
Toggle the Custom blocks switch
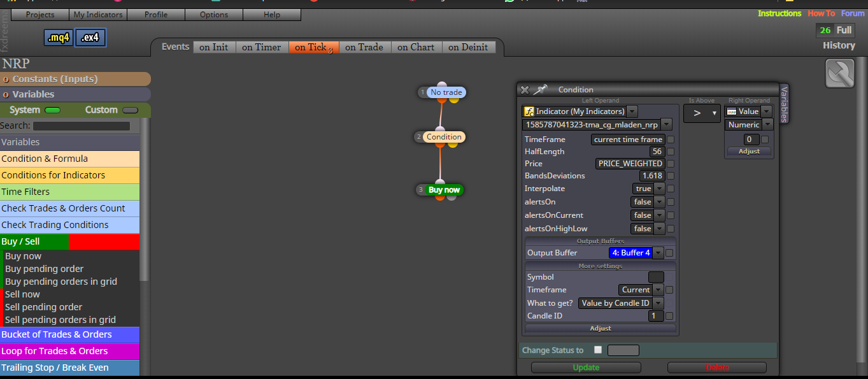[130, 110]
